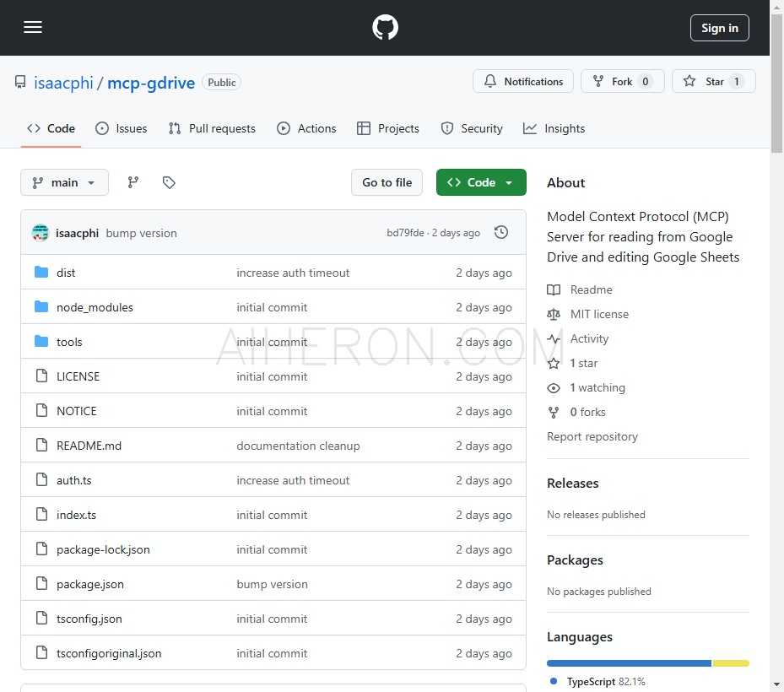Open the dist folder
This screenshot has height=692, width=784.
[66, 273]
